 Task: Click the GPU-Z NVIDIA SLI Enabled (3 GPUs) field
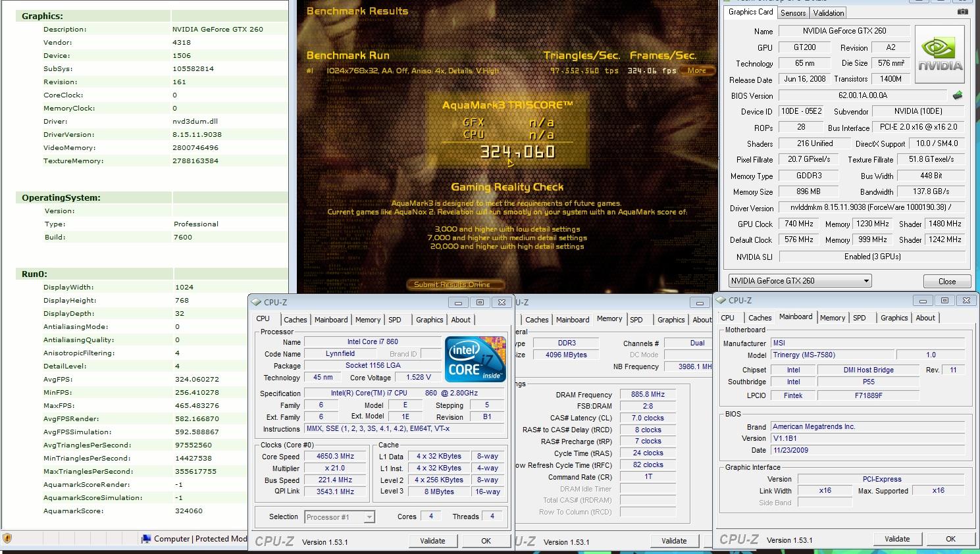[871, 257]
